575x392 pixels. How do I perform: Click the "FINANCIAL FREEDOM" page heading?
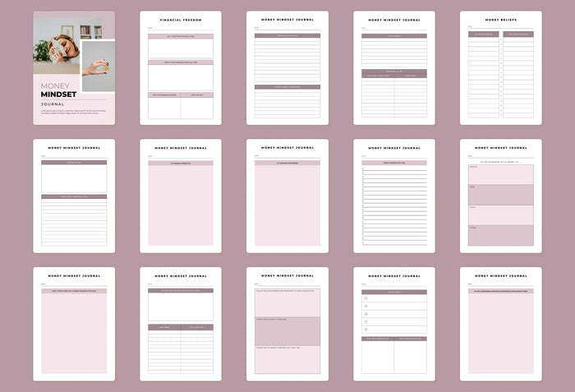pos(181,21)
